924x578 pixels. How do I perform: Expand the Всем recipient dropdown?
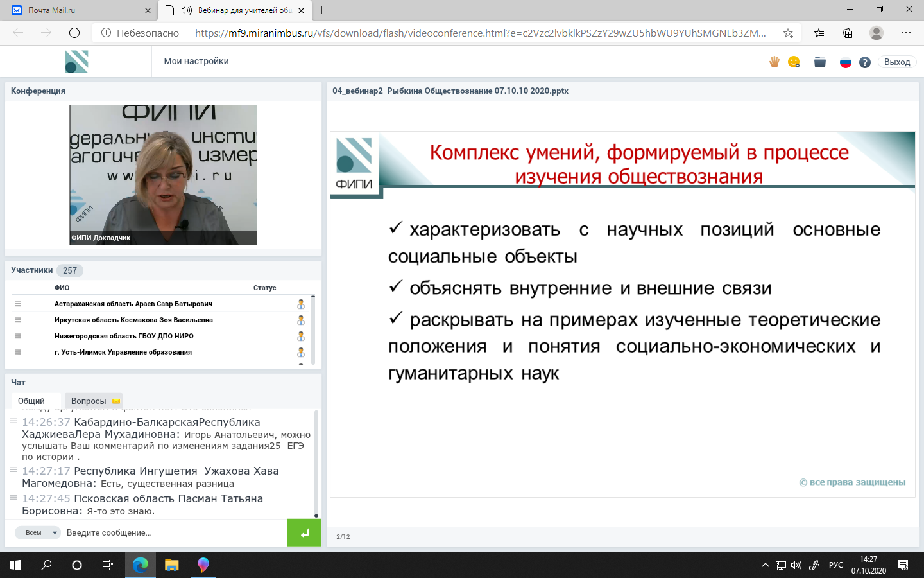point(38,532)
